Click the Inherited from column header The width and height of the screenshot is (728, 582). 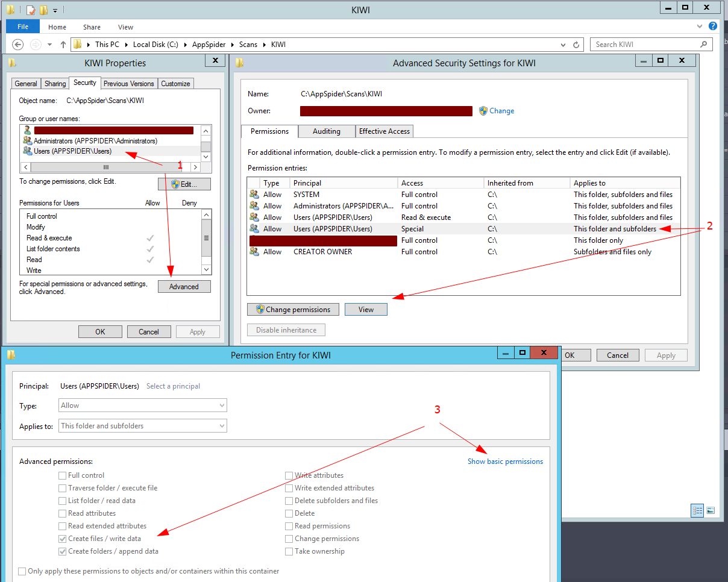click(x=527, y=183)
